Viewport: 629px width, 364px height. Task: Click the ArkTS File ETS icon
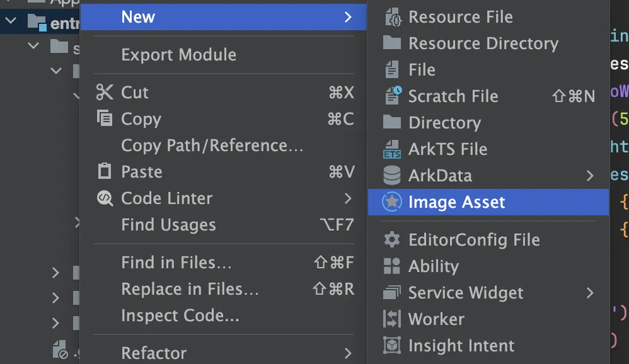[393, 149]
